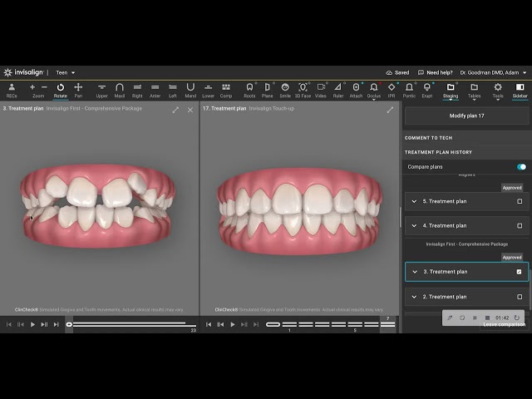Viewport: 532px width, 399px height.
Task: Open the Teen product dropdown
Action: pos(66,72)
